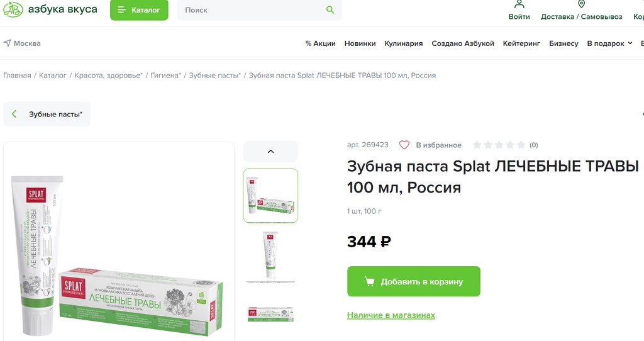Open the Создано Азбукой menu item

[x=462, y=43]
